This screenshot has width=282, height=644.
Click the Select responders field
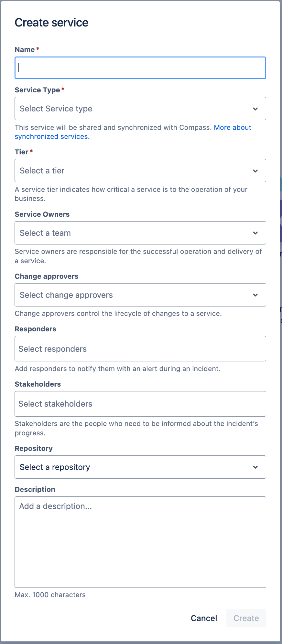tap(140, 348)
